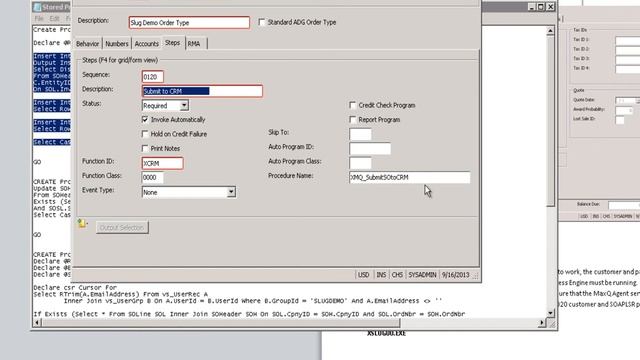Click USD in the status bar

click(x=363, y=275)
